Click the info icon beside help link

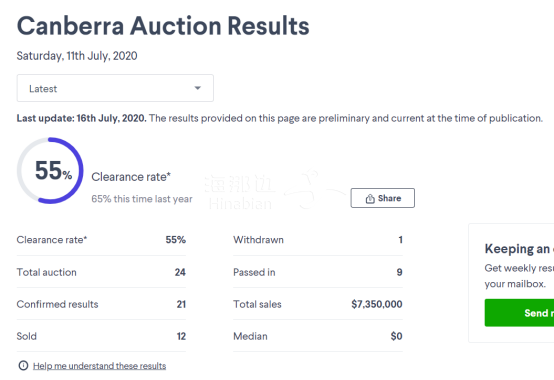(23, 366)
